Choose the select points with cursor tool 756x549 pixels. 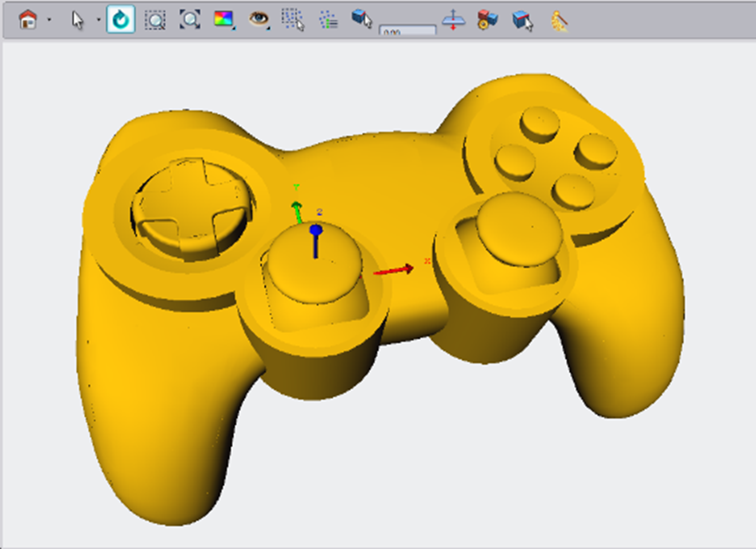pyautogui.click(x=293, y=20)
